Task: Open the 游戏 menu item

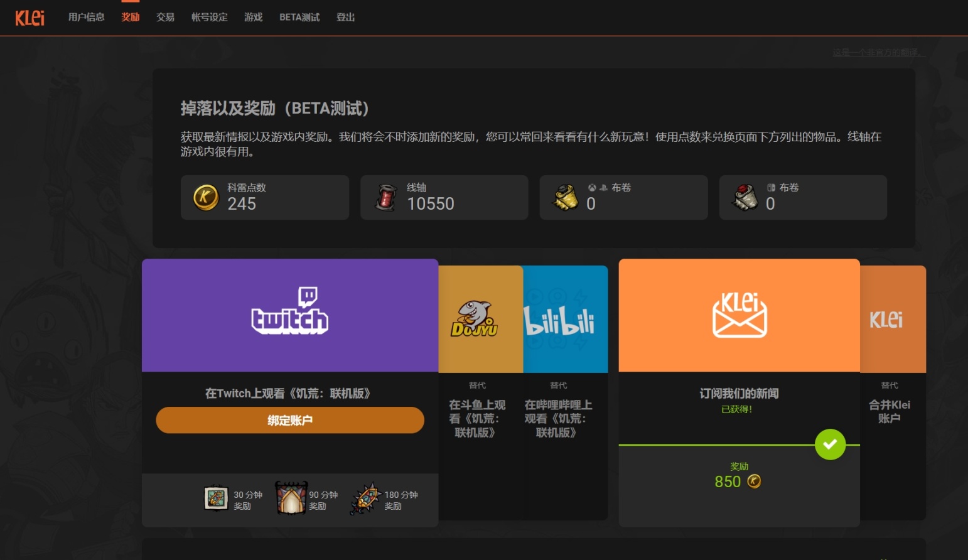Action: [x=254, y=18]
